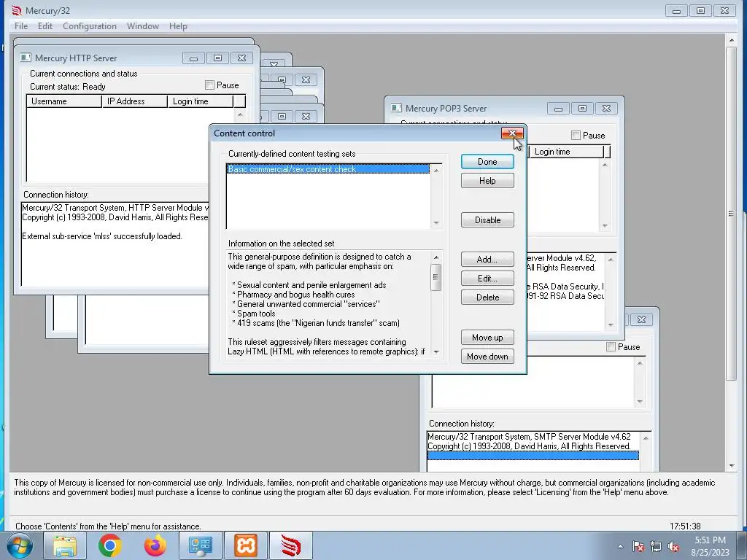Click POP3 connections list down arrow

pyautogui.click(x=605, y=226)
